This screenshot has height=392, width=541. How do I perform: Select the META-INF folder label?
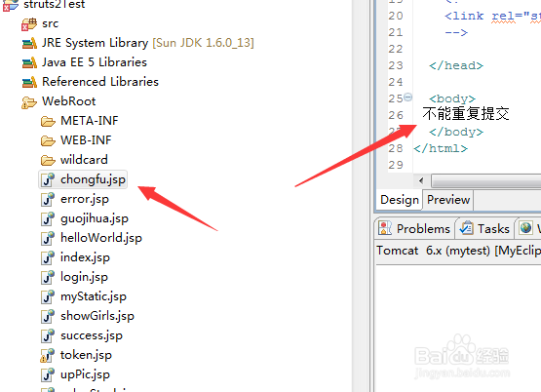(90, 121)
